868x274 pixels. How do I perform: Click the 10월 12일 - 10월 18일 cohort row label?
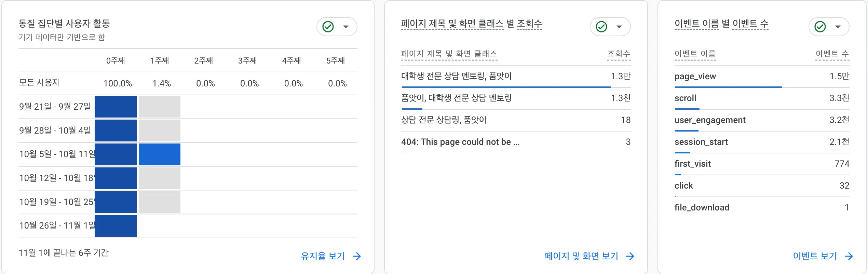[57, 178]
